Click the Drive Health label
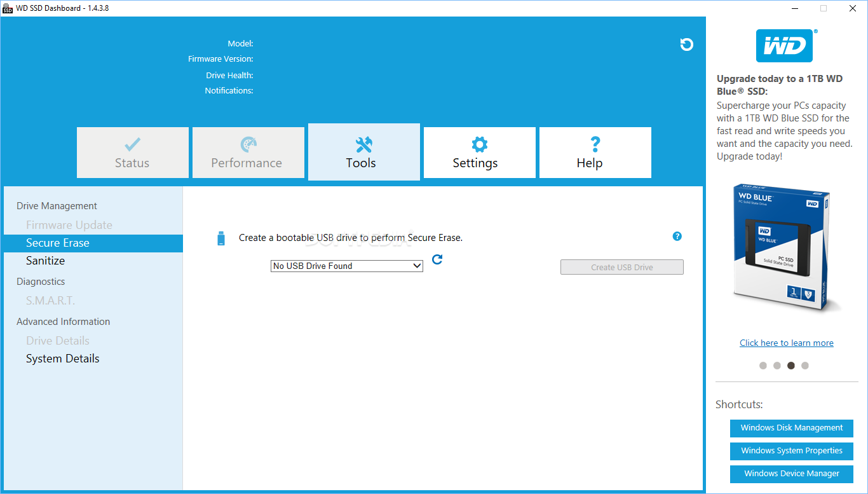Screen dimensions: 868x494 click(x=229, y=76)
